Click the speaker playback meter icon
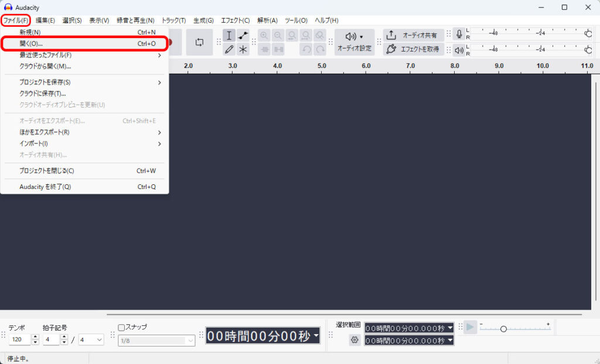The width and height of the screenshot is (600, 364). click(x=459, y=50)
